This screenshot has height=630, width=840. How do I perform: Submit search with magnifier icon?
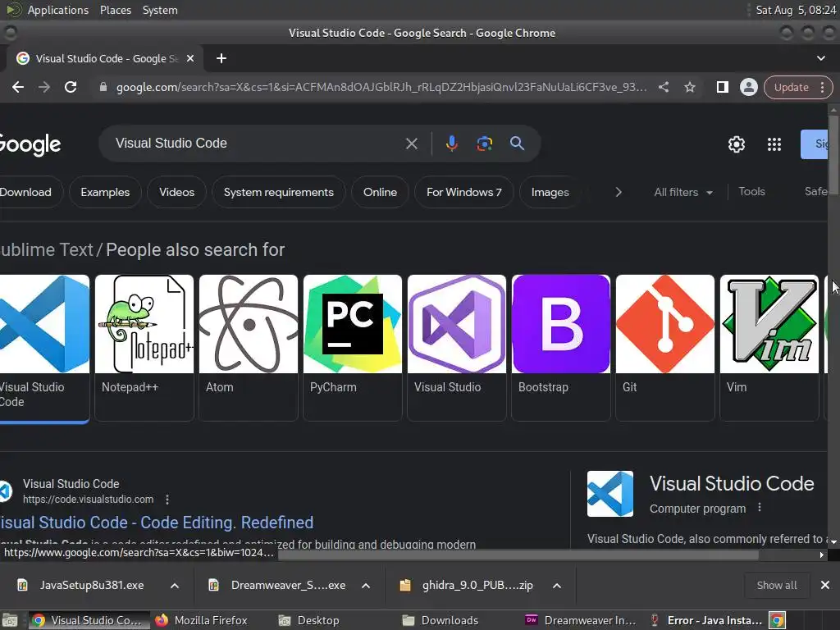click(517, 144)
